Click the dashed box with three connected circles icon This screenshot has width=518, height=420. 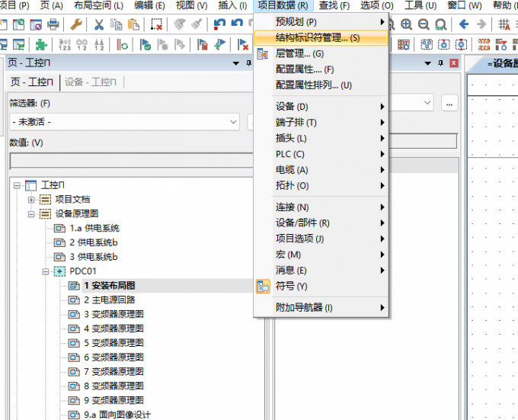pyautogui.click(x=427, y=44)
